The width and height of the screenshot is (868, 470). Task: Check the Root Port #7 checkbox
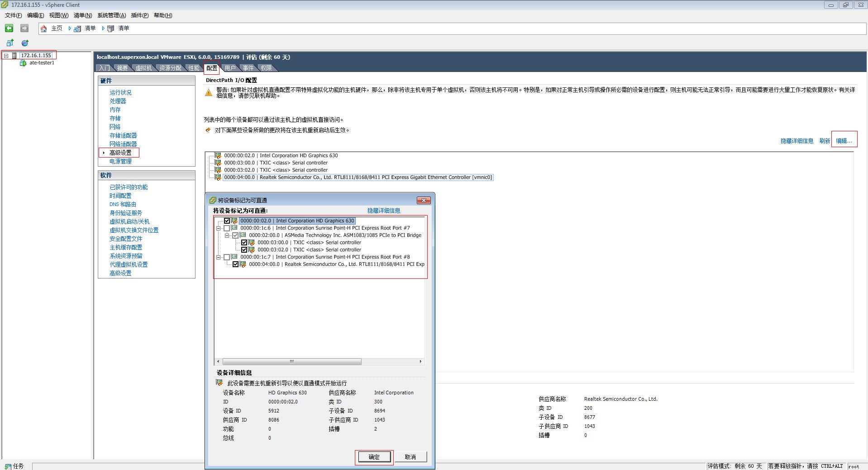point(227,228)
